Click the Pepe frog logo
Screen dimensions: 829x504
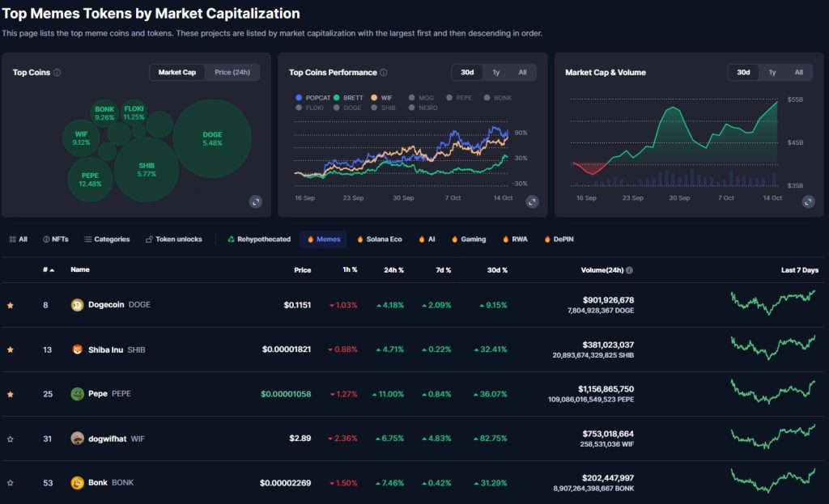click(77, 394)
